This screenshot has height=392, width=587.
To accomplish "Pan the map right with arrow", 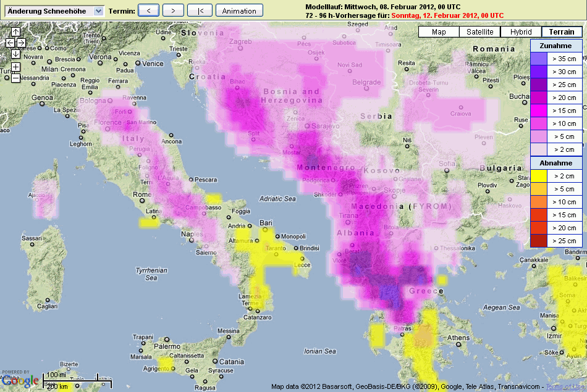I will click(21, 43).
